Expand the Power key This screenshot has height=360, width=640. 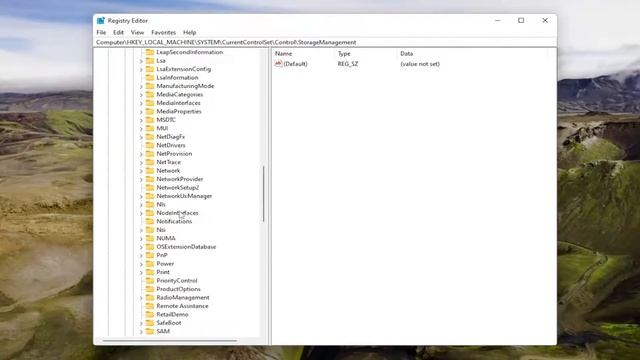click(x=141, y=264)
